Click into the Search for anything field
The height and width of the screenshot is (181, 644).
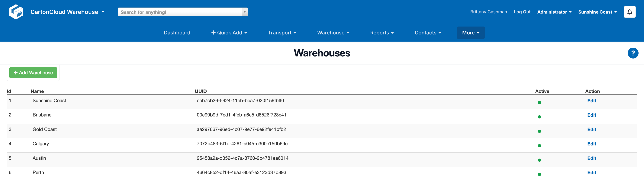179,12
